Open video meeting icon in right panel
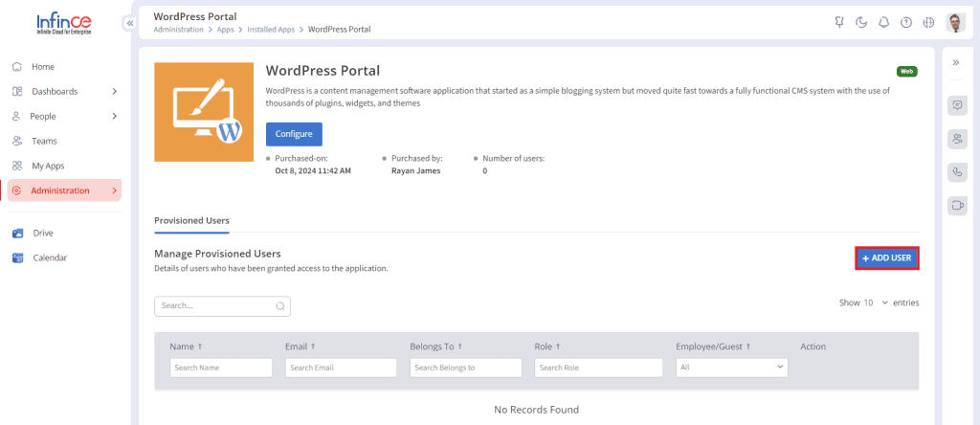980x425 pixels. (x=957, y=205)
